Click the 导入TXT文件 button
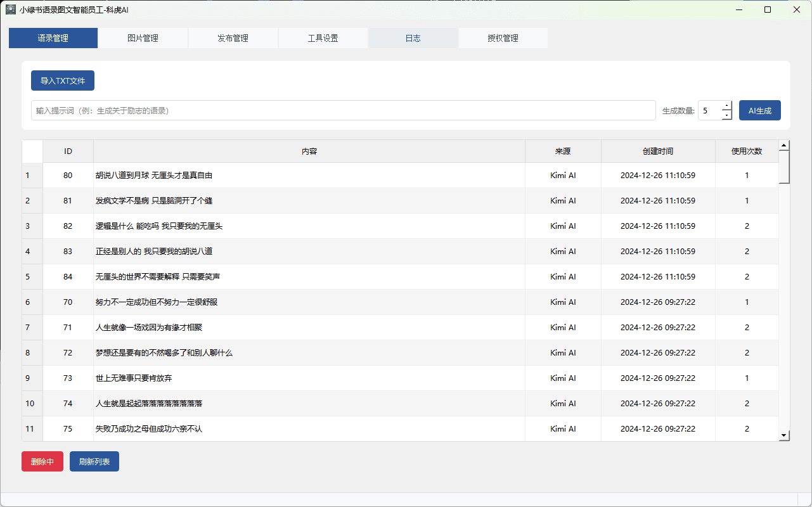The image size is (812, 507). (x=63, y=80)
